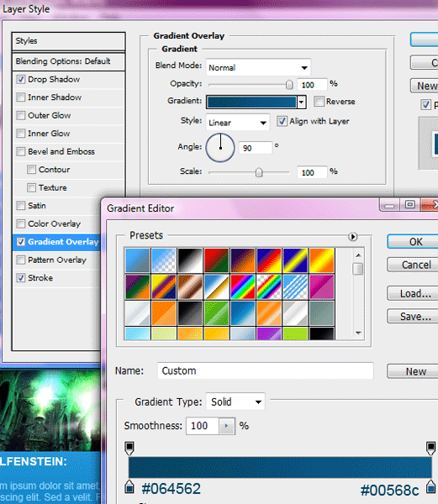Choose the foreground-to-transparent checkered gradient preset
The height and width of the screenshot is (504, 438).
(164, 260)
